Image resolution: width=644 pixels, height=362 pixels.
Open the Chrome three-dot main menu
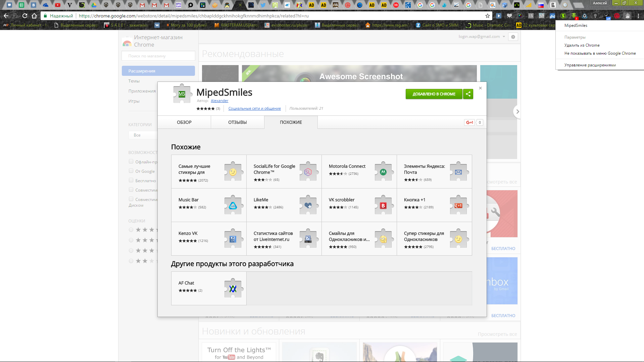pos(639,16)
